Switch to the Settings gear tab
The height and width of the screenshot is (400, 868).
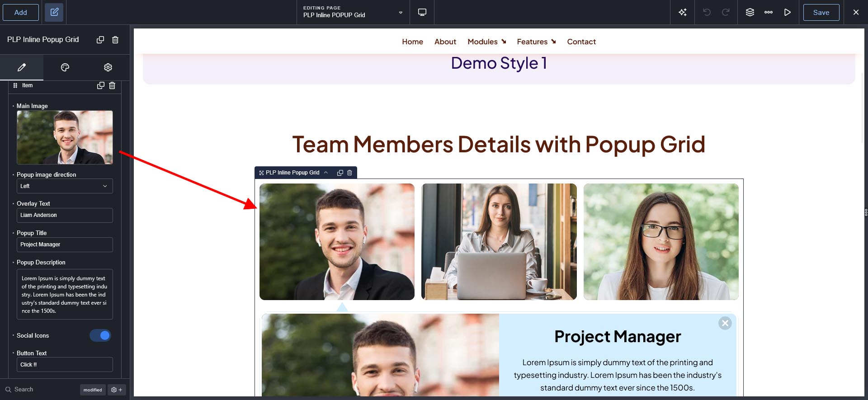[x=108, y=67]
